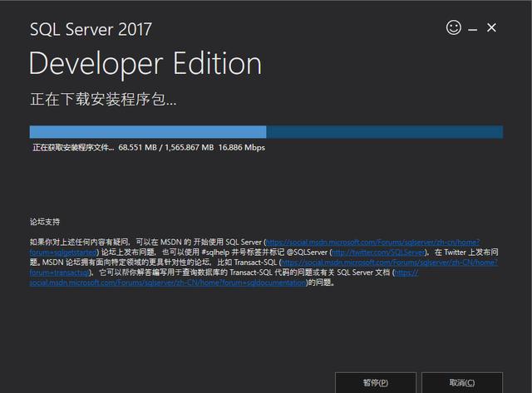Click the 正在下载安装程序包 heading
Viewport: 532px width, 393px height.
[x=103, y=100]
